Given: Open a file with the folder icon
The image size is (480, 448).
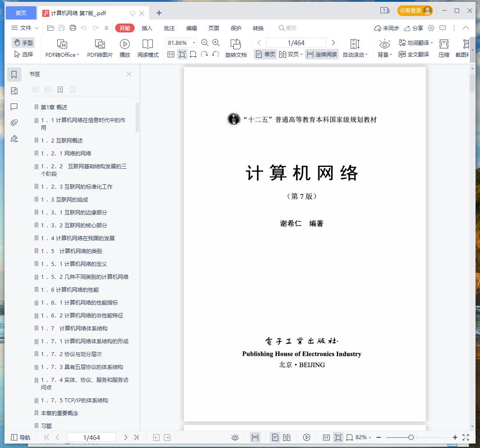Looking at the screenshot, I should point(51,28).
